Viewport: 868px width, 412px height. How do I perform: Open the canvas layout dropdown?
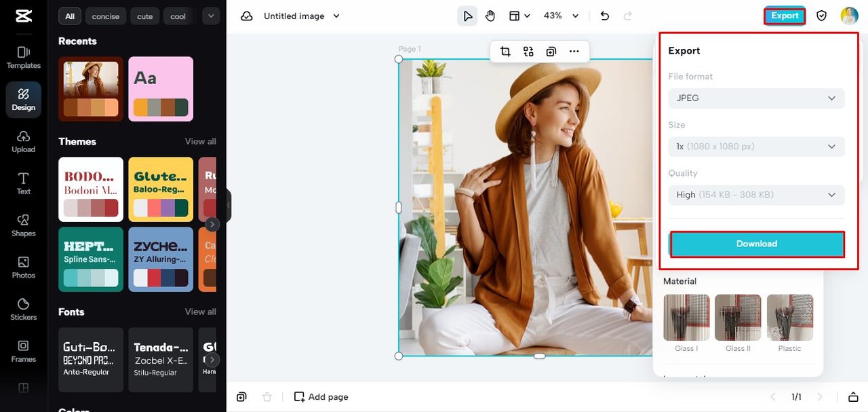pos(519,16)
